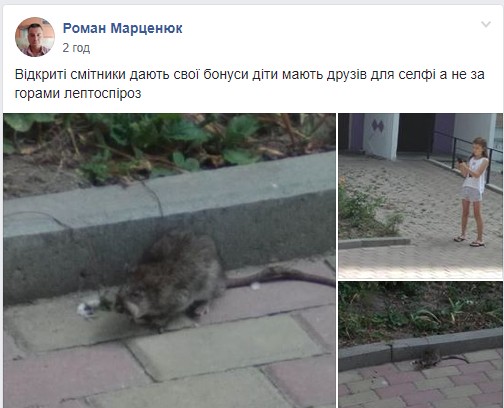Click the black railing behind the girl

(x=463, y=155)
